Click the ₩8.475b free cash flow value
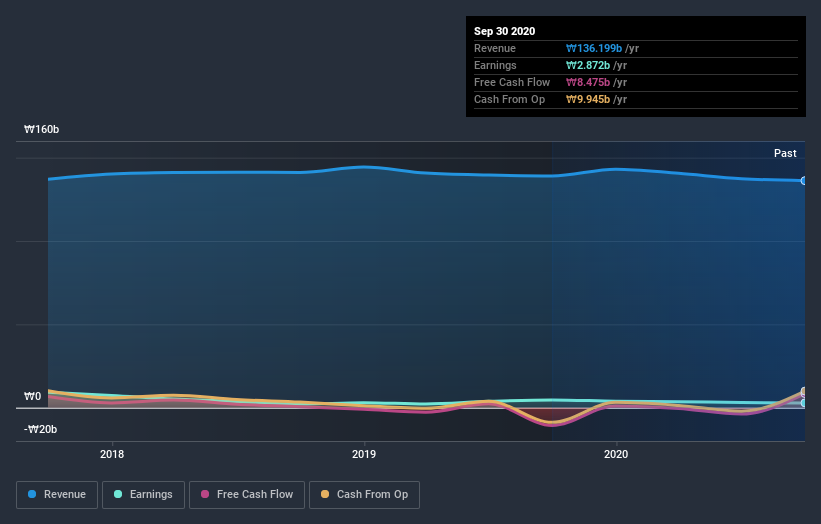821x524 pixels. coord(588,82)
